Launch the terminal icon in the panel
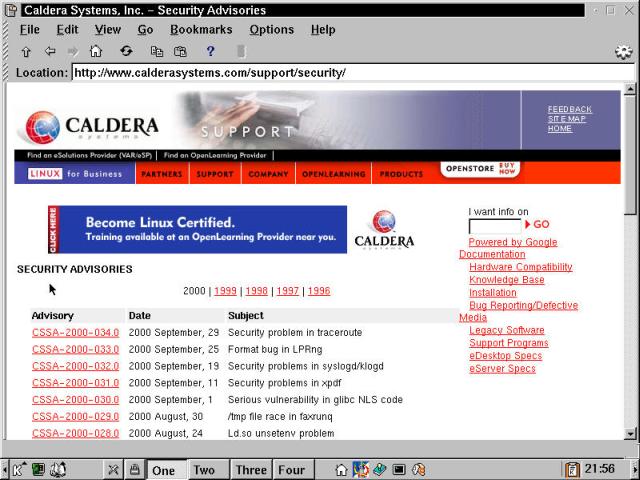The width and height of the screenshot is (640, 480). [399, 470]
